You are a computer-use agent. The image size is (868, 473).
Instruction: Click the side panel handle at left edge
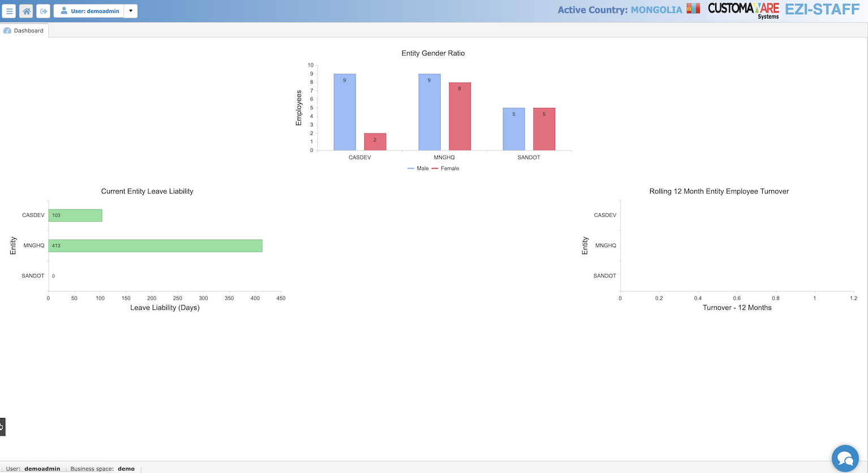pyautogui.click(x=2, y=427)
